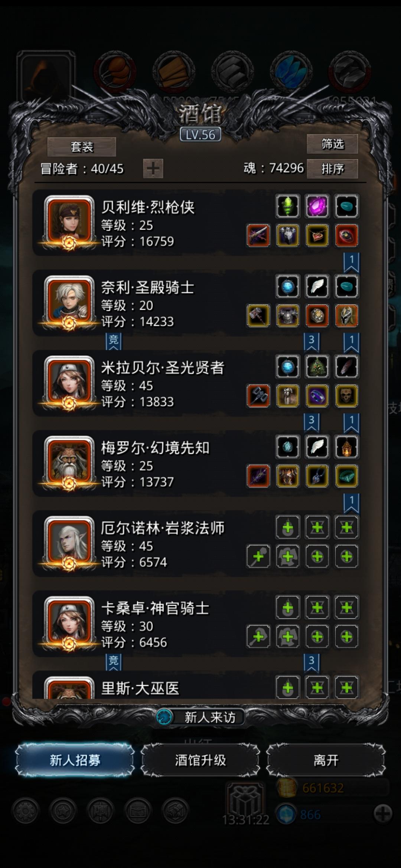This screenshot has height=868, width=401.
Task: Open the 排序 sort options
Action: [x=332, y=169]
